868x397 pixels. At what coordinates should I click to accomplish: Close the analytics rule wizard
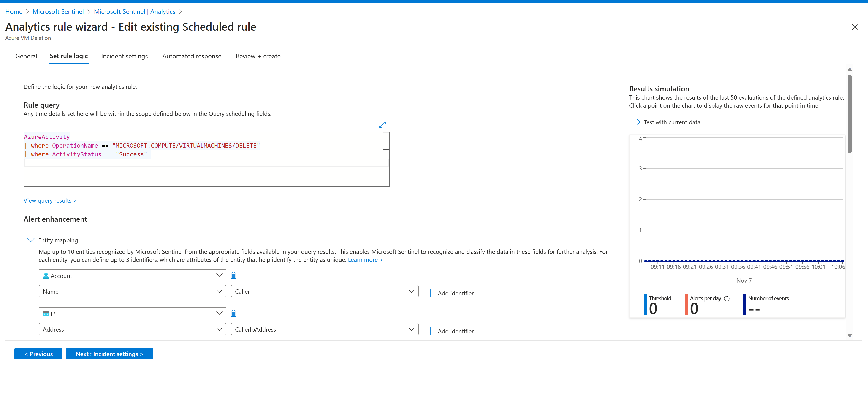click(854, 27)
